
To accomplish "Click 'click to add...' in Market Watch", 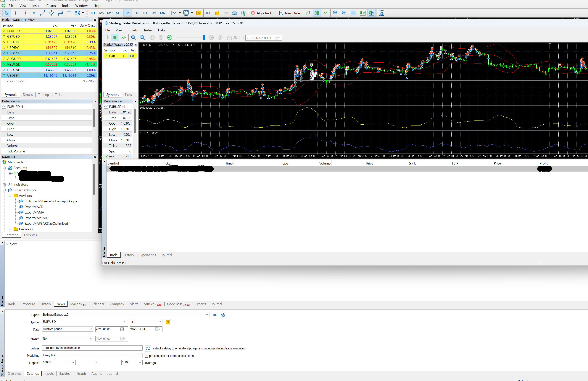I will 17,81.
